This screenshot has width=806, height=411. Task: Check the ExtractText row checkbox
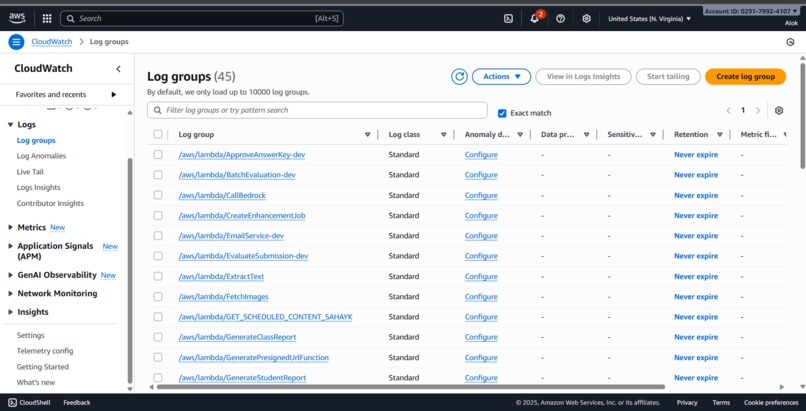(x=158, y=276)
